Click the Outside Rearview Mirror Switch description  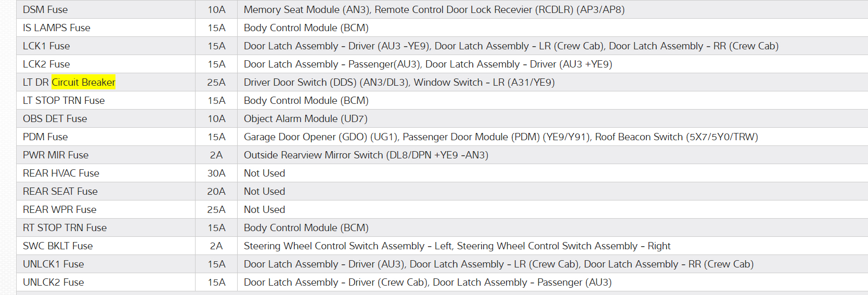click(x=366, y=155)
